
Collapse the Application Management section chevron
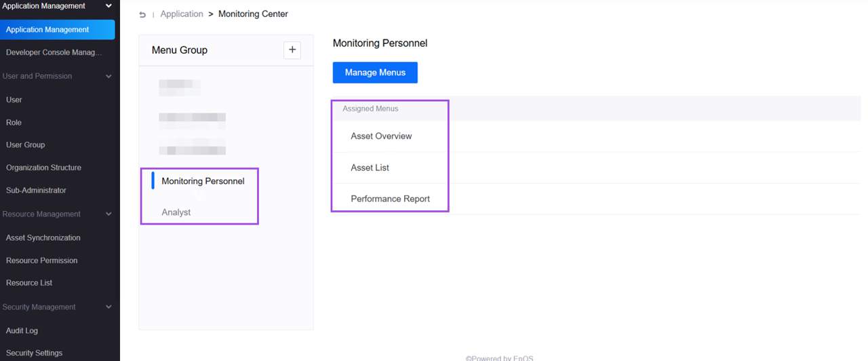click(108, 6)
